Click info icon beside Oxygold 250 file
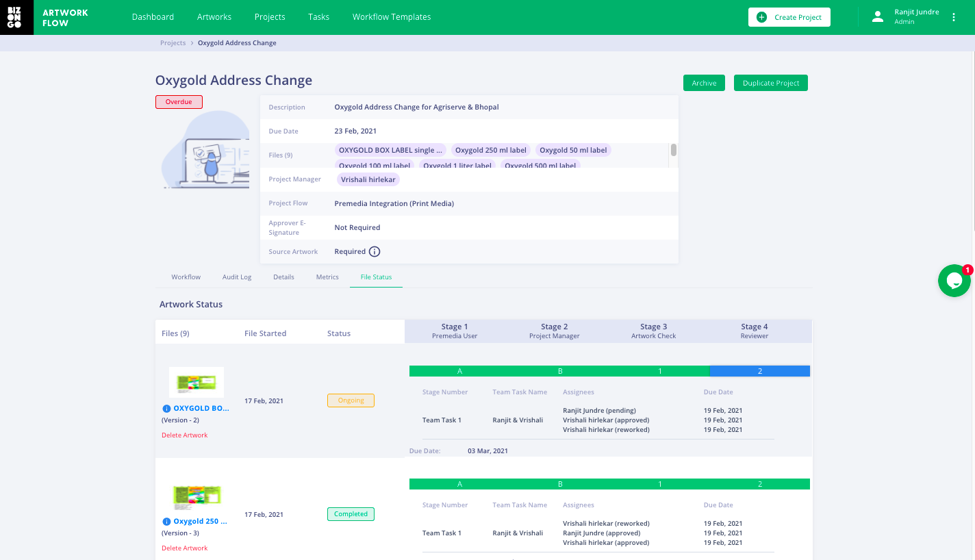The height and width of the screenshot is (560, 975). pyautogui.click(x=166, y=522)
